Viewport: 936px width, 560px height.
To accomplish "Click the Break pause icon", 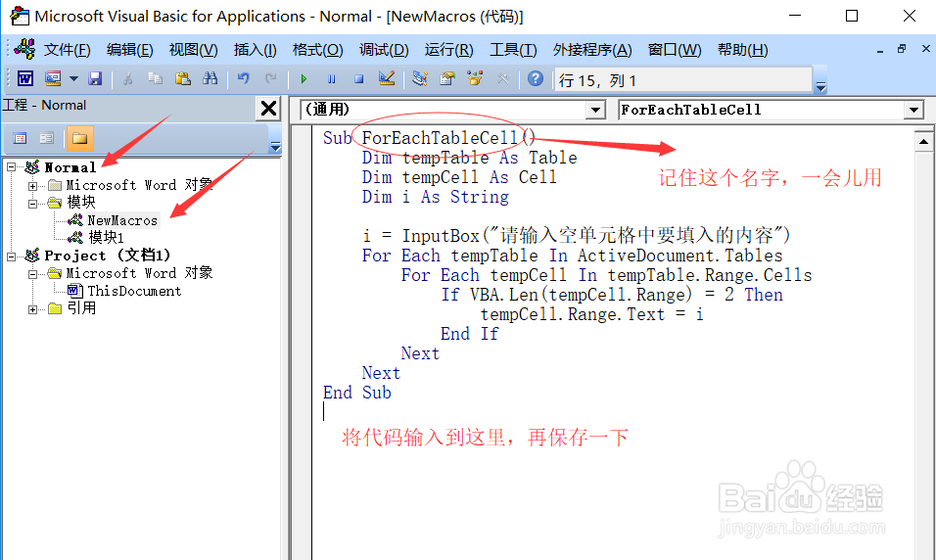I will click(x=331, y=78).
